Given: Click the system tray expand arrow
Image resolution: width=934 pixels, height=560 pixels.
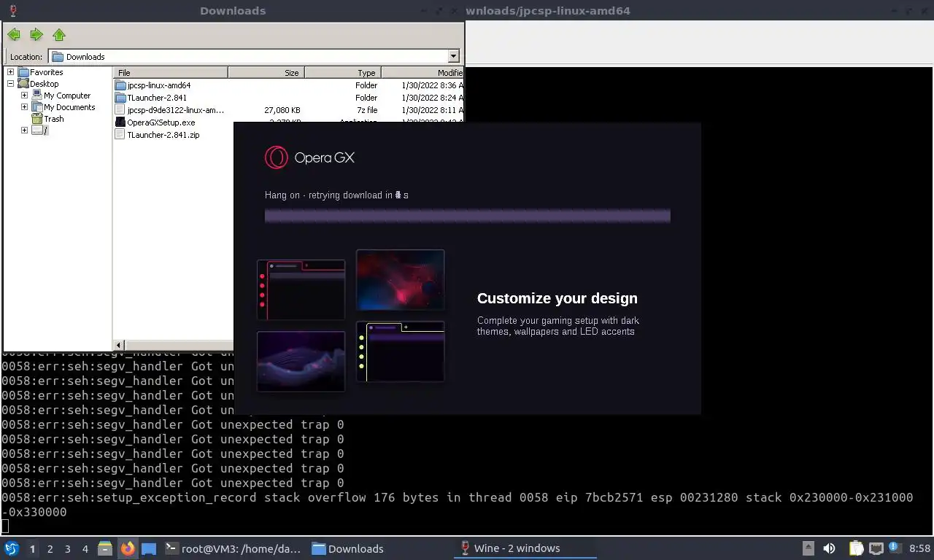Looking at the screenshot, I should [x=808, y=548].
